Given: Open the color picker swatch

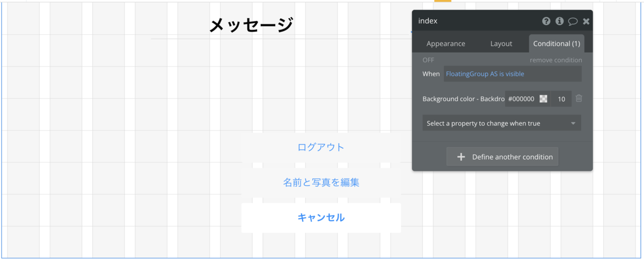Looking at the screenshot, I should pyautogui.click(x=543, y=99).
